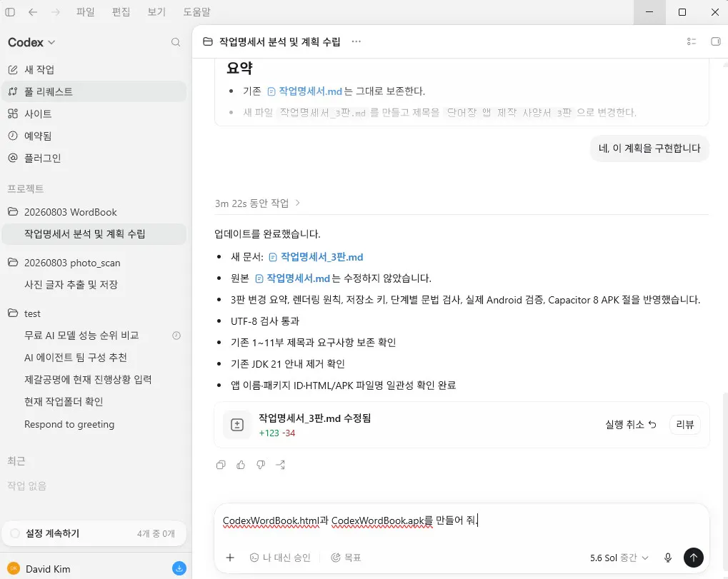The width and height of the screenshot is (728, 579).
Task: Open 사이트 in sidebar
Action: tap(94, 114)
